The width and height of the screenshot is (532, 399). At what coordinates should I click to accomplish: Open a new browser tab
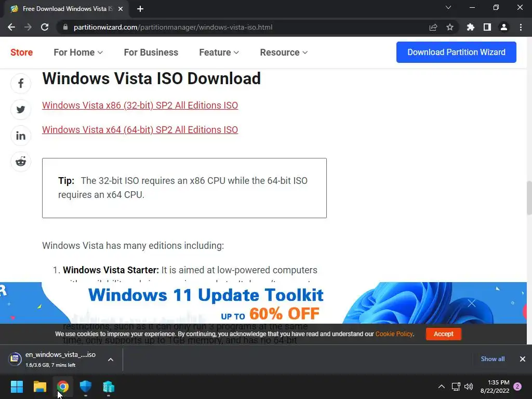[x=140, y=9]
